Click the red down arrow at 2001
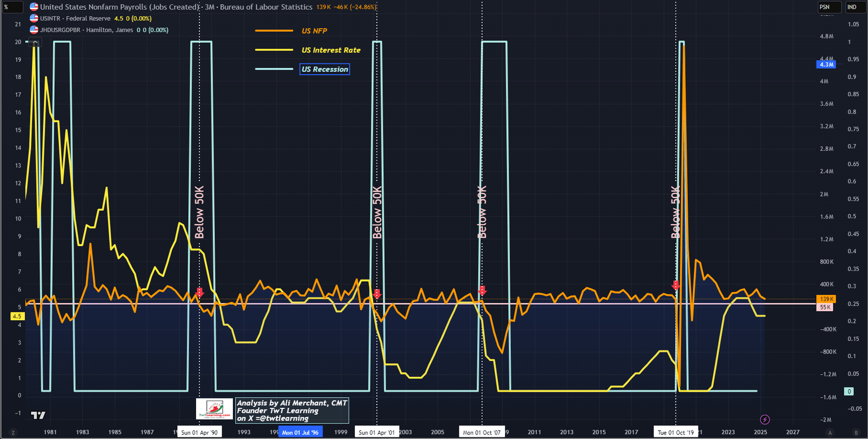Viewport: 868px width, 439px height. [x=377, y=294]
